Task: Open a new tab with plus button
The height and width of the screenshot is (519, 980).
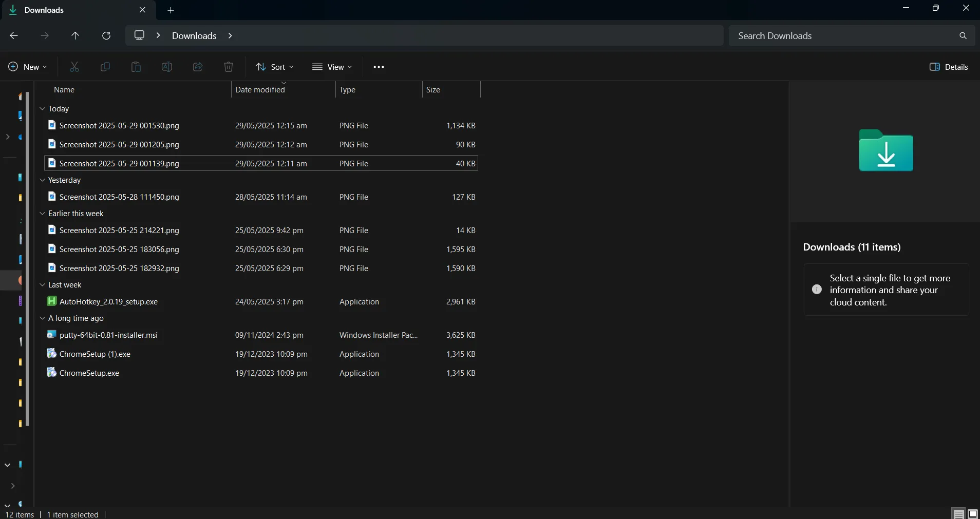Action: [171, 10]
